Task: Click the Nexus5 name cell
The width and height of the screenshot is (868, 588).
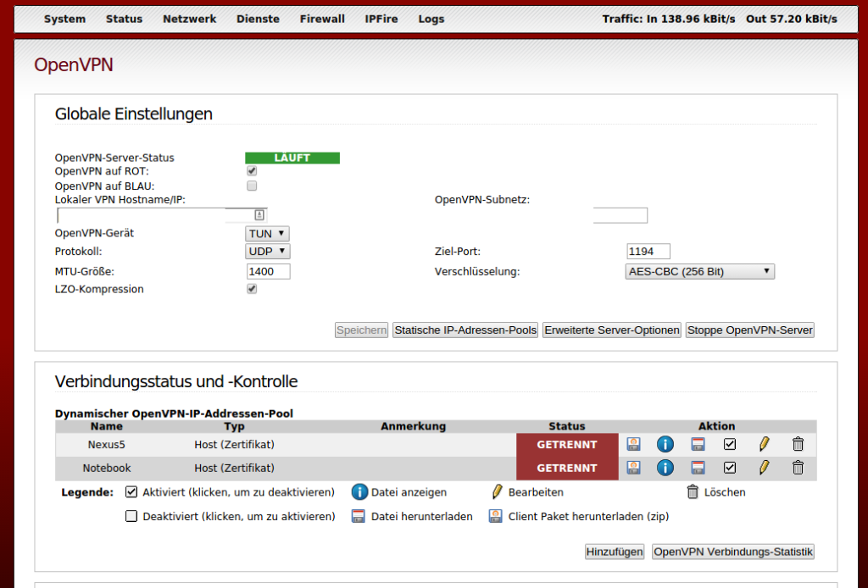Action: pyautogui.click(x=106, y=445)
